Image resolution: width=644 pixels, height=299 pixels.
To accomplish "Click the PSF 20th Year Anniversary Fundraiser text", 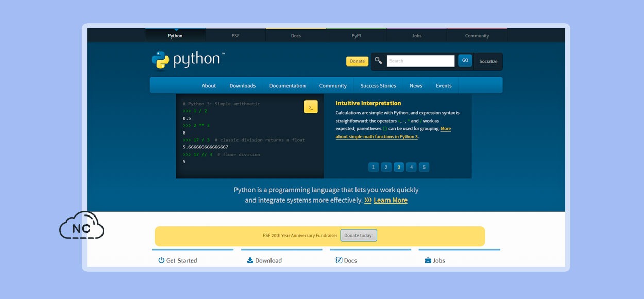I will click(300, 236).
